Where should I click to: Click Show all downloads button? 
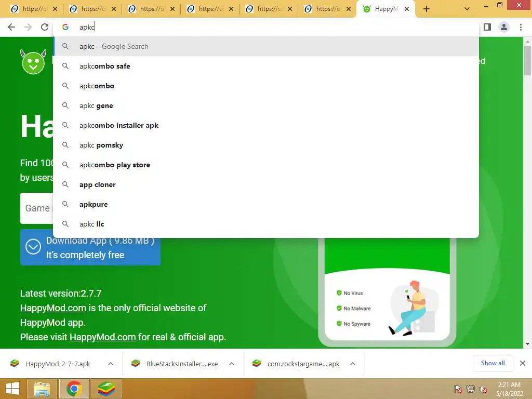(493, 363)
